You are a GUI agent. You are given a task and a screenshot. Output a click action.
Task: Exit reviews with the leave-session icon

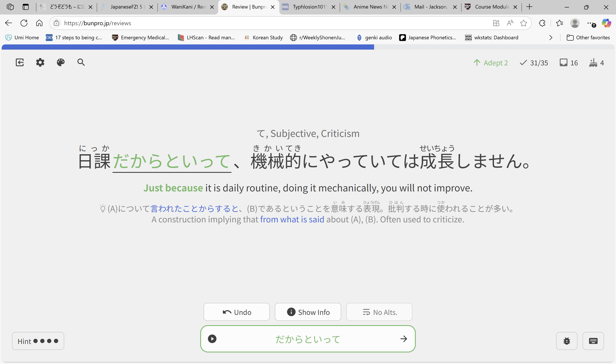20,62
